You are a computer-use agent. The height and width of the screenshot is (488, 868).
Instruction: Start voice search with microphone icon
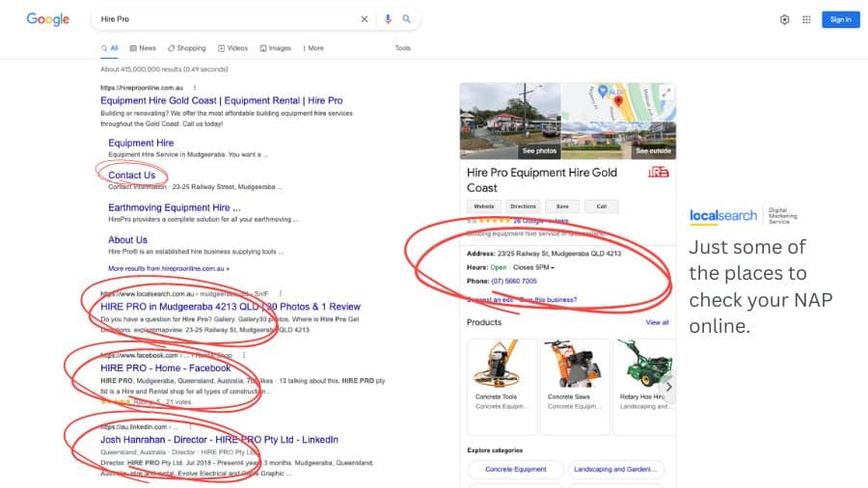[388, 19]
